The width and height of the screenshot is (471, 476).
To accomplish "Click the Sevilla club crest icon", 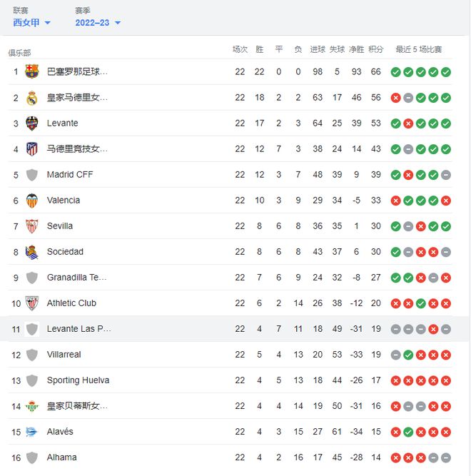I will click(32, 226).
